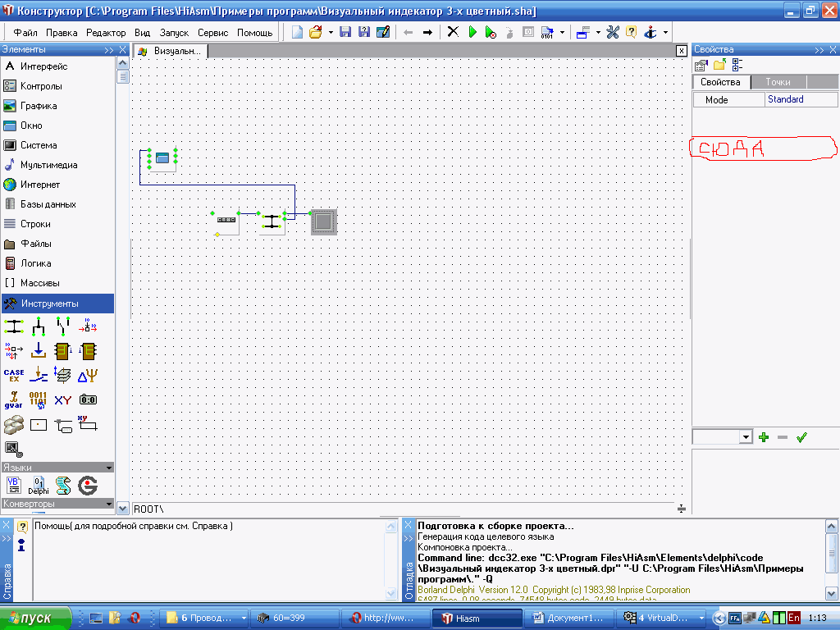Screen dimensions: 840x630
Task: Collapse the Языки palette section
Action: coord(108,468)
